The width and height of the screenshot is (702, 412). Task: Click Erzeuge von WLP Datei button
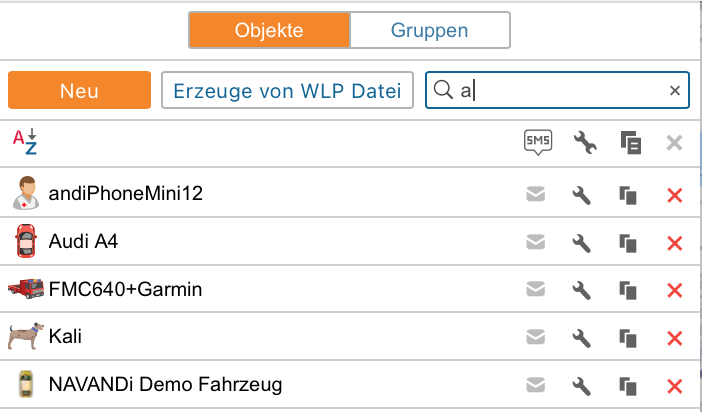pos(288,90)
